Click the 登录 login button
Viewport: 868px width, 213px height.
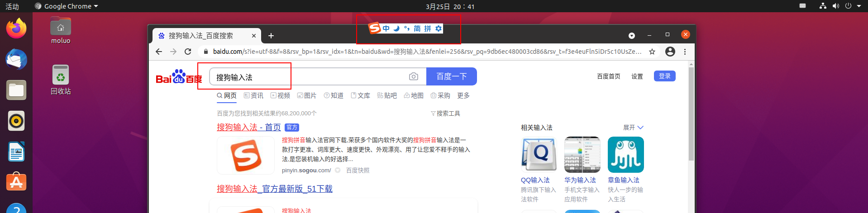tap(665, 76)
